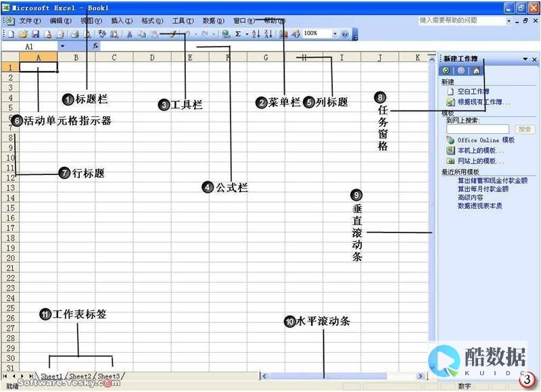The image size is (541, 392).
Task: Click the 本机上的模板 link
Action: click(480, 150)
